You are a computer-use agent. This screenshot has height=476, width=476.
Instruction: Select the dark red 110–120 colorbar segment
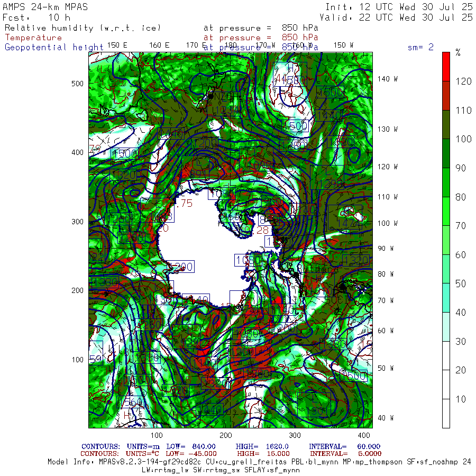(x=446, y=95)
